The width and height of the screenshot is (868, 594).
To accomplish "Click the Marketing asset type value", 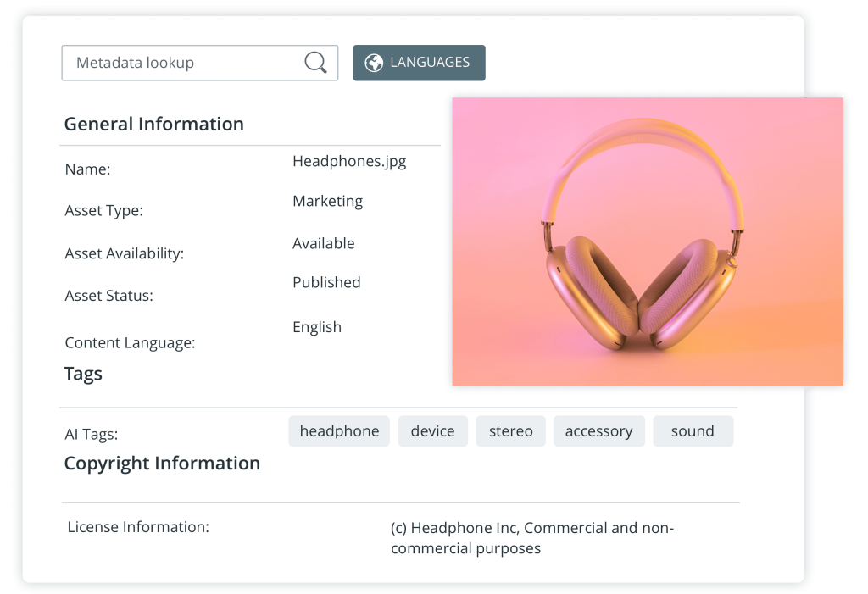I will point(327,201).
